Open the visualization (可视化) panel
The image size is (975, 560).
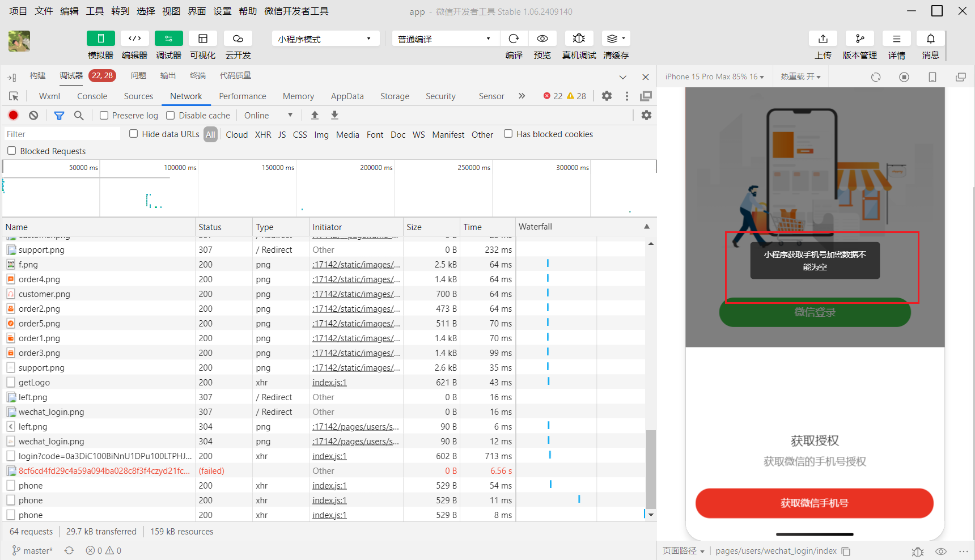pos(202,39)
